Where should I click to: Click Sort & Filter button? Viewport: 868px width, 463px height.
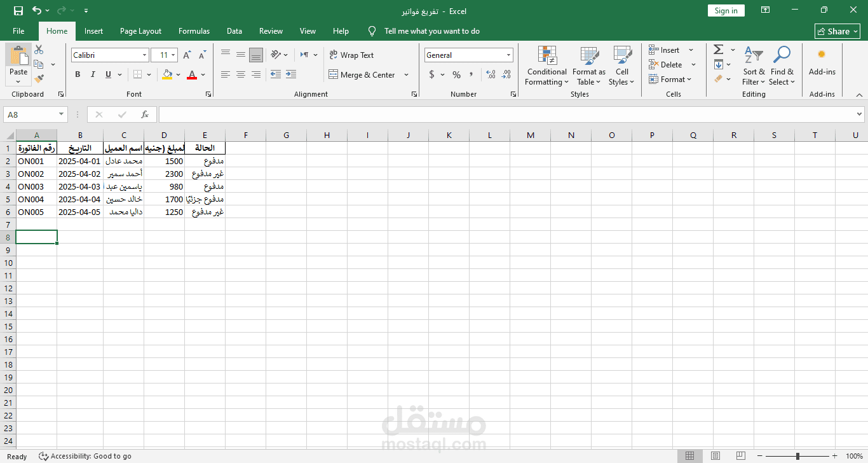753,66
